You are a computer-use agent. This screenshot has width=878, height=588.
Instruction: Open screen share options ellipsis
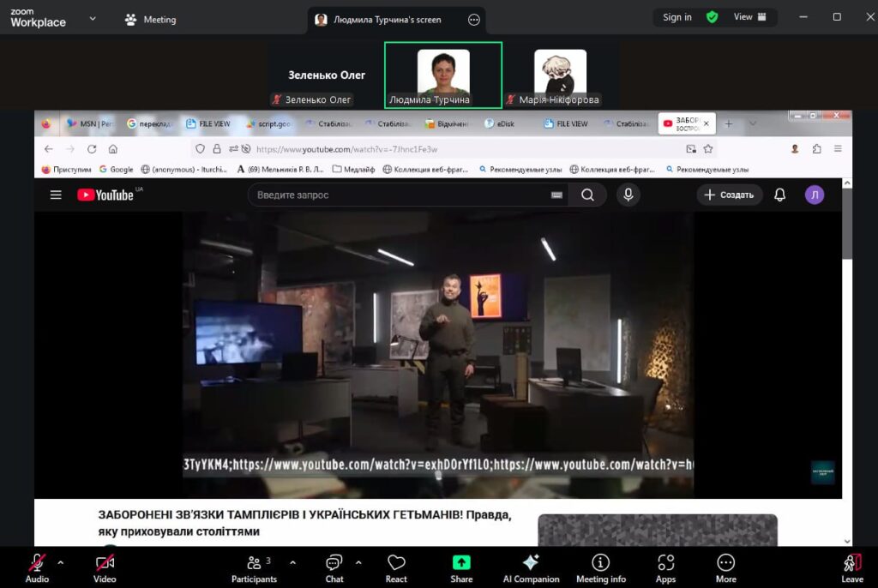(474, 19)
